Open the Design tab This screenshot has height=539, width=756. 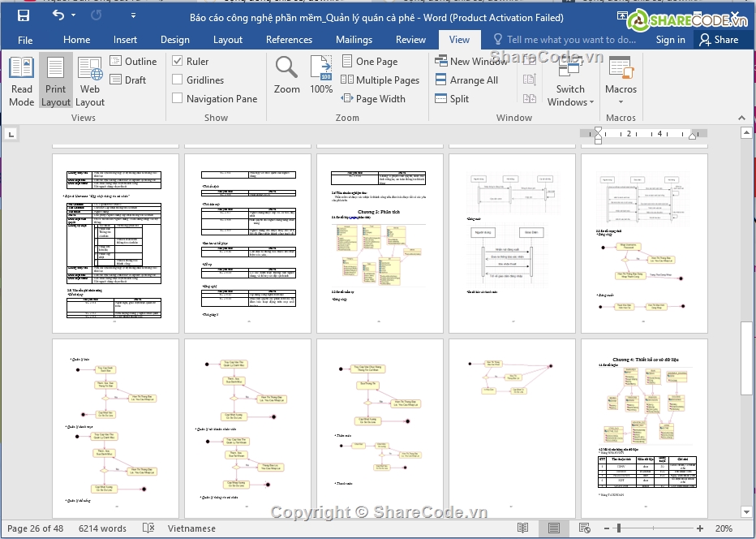click(x=175, y=40)
